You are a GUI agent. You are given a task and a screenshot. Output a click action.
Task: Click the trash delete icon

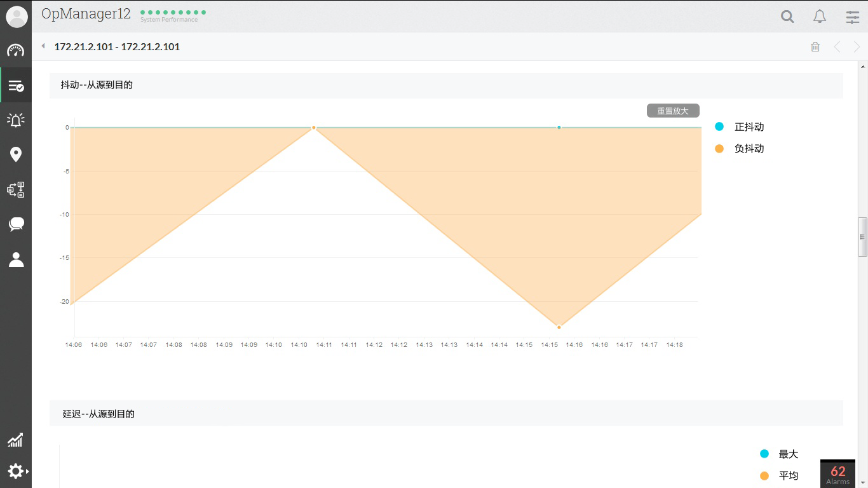click(x=815, y=46)
